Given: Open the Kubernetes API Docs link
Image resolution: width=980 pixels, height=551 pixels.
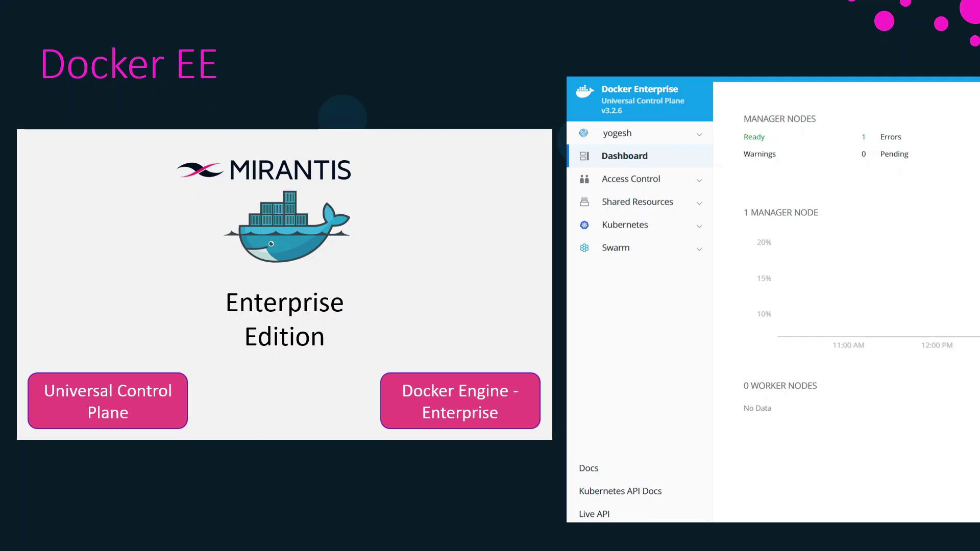Looking at the screenshot, I should click(620, 491).
